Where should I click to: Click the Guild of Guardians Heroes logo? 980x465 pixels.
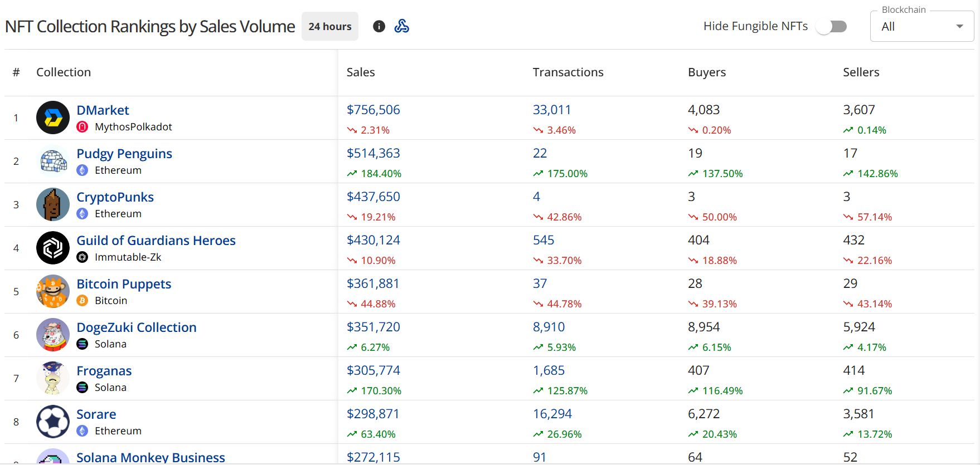(53, 248)
